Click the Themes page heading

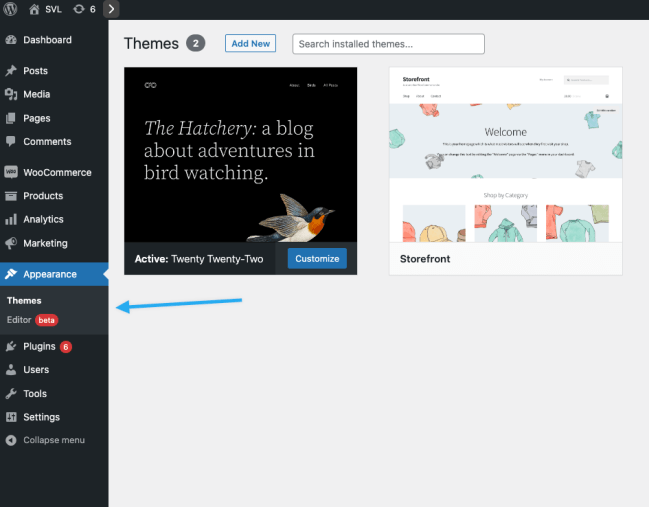click(151, 43)
